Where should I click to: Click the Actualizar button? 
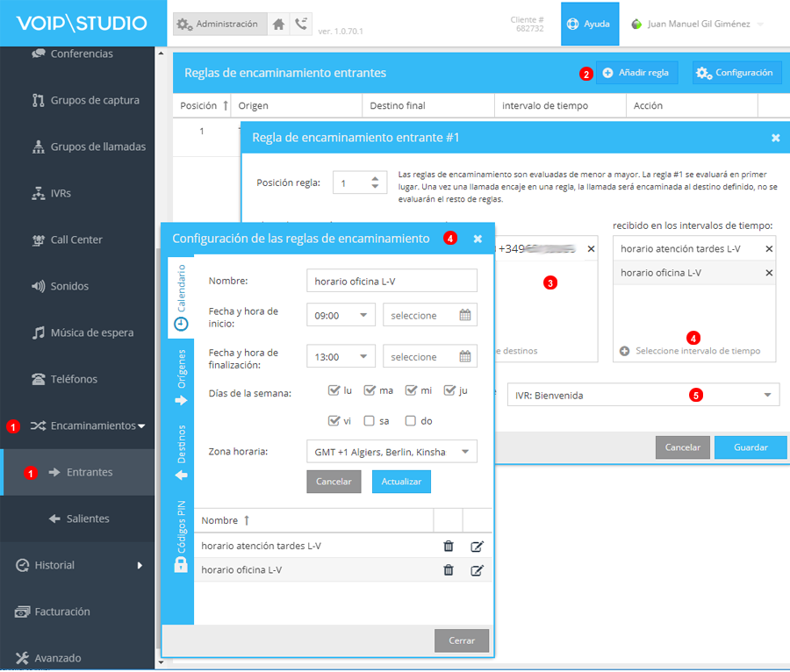point(401,482)
